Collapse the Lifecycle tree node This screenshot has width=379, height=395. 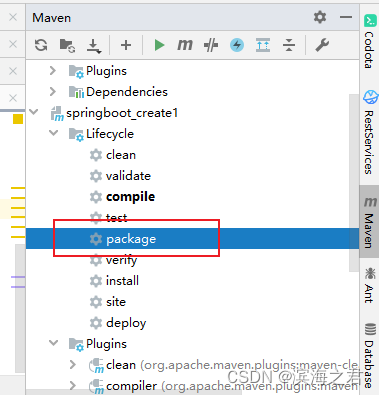tap(53, 133)
